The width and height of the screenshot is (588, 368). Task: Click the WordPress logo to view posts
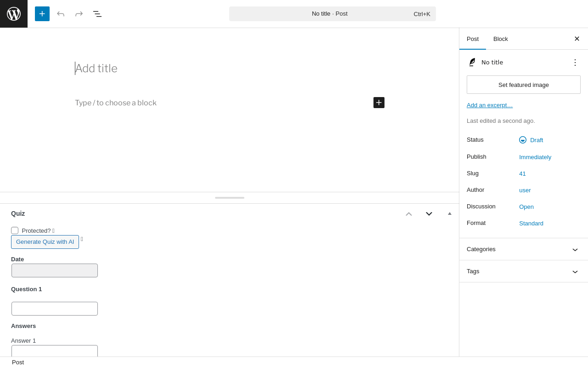point(14,14)
